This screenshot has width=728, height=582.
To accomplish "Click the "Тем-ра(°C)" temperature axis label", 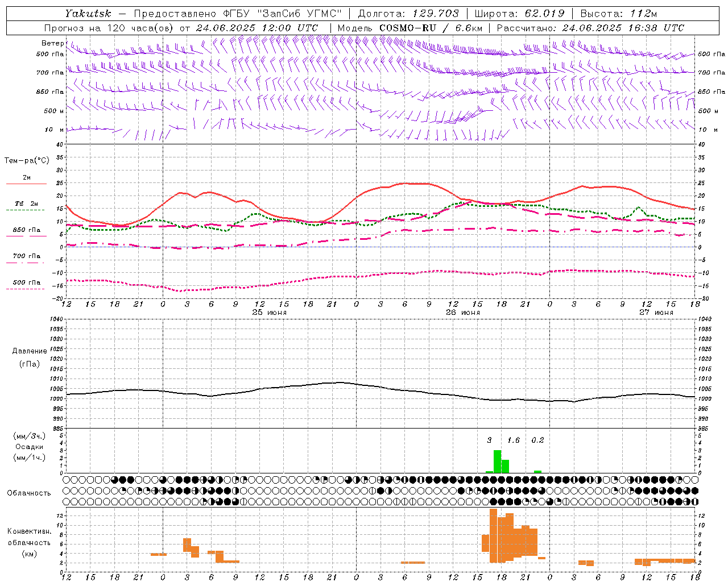I will 27,161.
